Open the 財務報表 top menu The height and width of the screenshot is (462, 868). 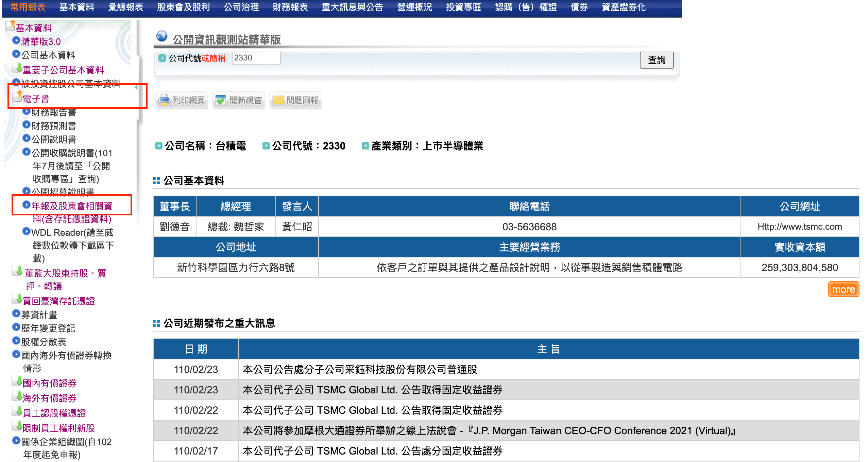coord(290,7)
